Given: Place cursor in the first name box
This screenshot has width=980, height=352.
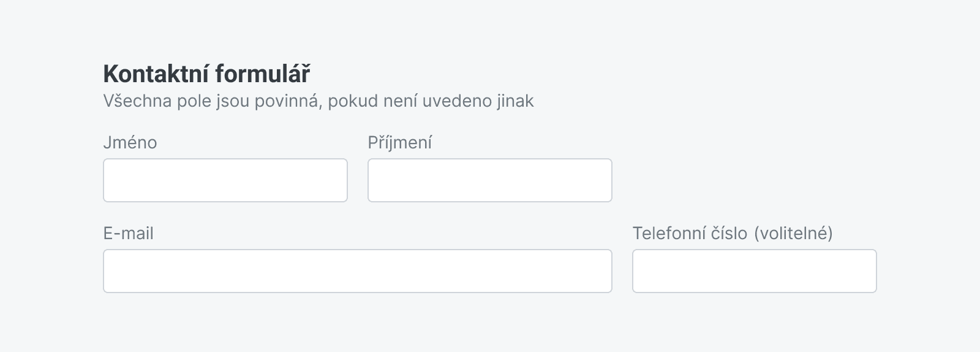Looking at the screenshot, I should tap(225, 180).
